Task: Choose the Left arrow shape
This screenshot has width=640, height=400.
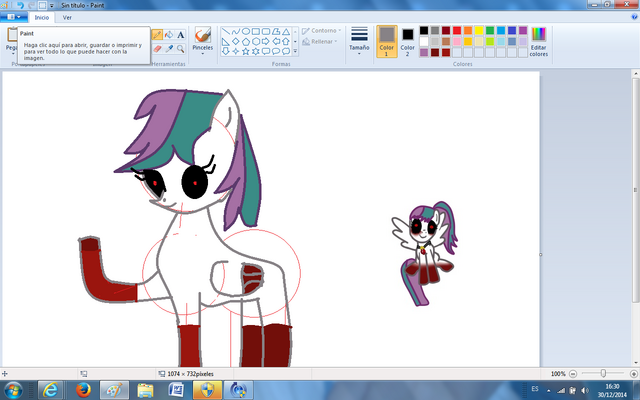Action: pos(276,42)
